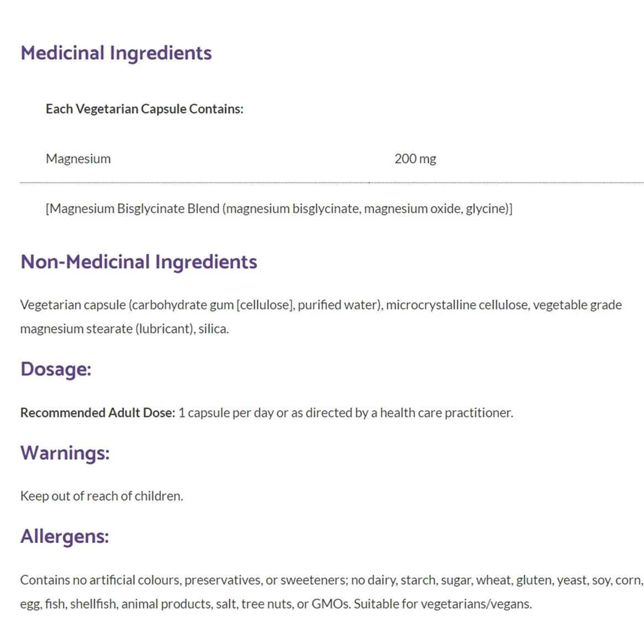
Task: Click '1 capsule per day' dosage text
Action: pyautogui.click(x=226, y=413)
